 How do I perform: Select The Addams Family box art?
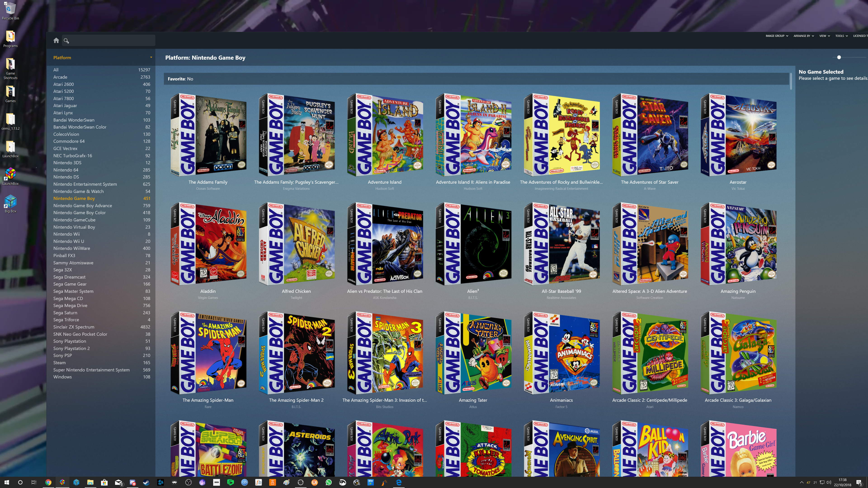click(208, 135)
